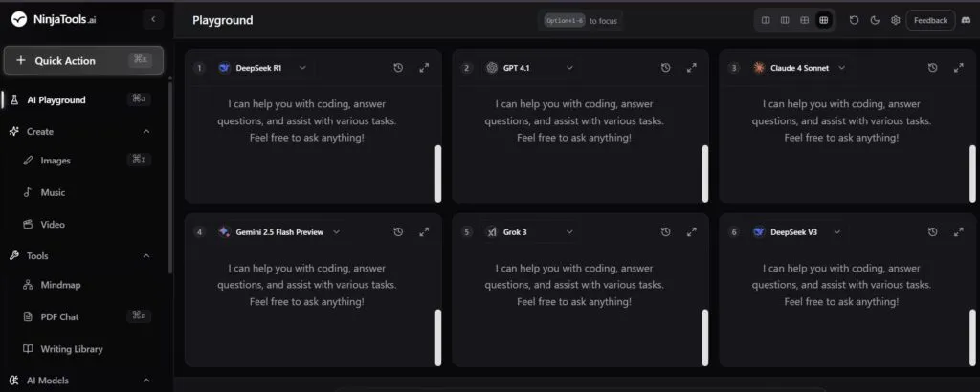Toggle dark mode with the moon icon
980x392 pixels.
coord(875,20)
